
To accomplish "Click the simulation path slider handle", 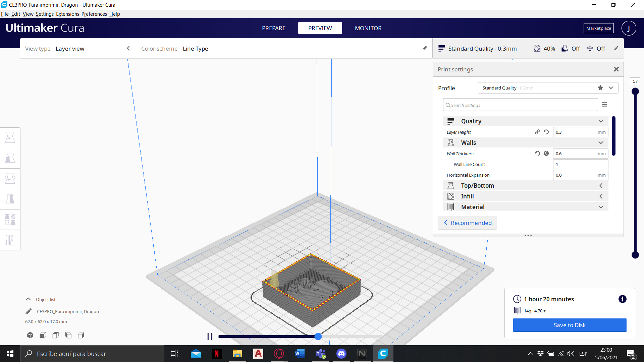I will (318, 337).
